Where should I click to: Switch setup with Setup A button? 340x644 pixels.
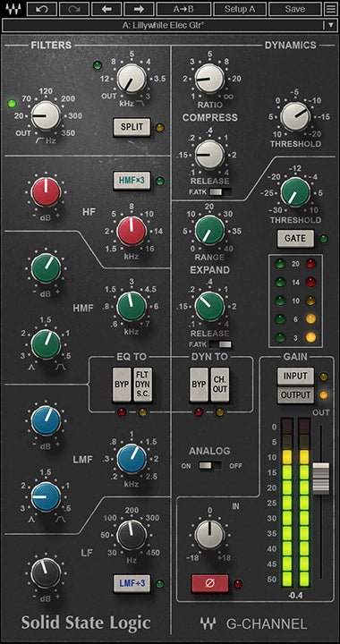[240, 9]
